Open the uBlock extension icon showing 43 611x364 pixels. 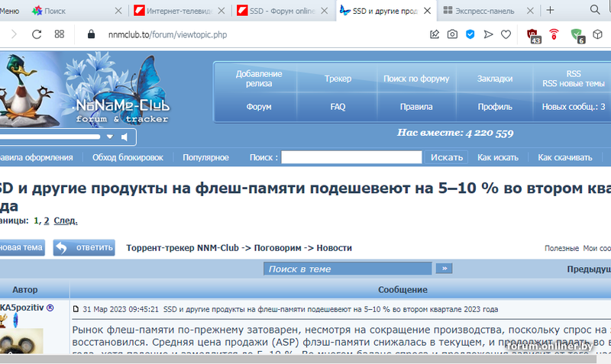534,36
